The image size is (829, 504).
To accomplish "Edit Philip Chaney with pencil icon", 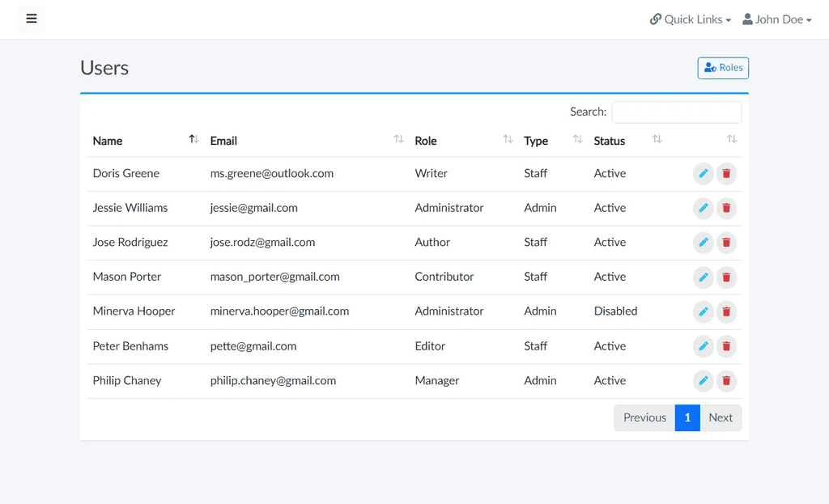I will pos(704,380).
